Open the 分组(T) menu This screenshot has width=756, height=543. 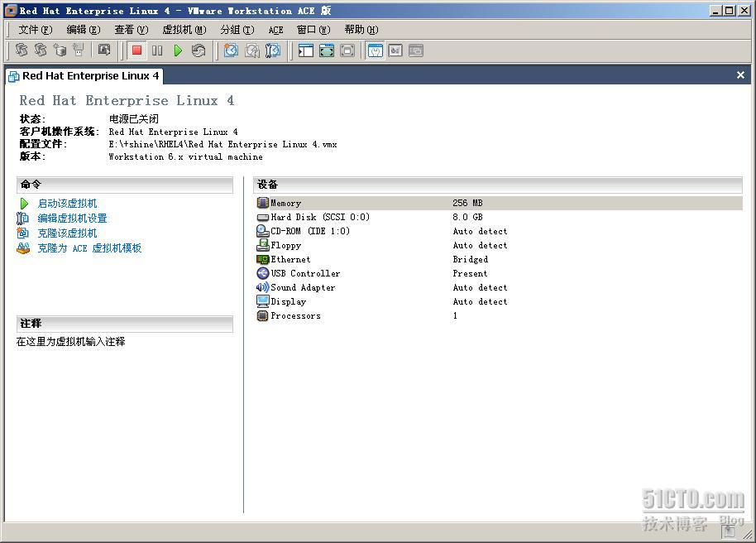237,30
